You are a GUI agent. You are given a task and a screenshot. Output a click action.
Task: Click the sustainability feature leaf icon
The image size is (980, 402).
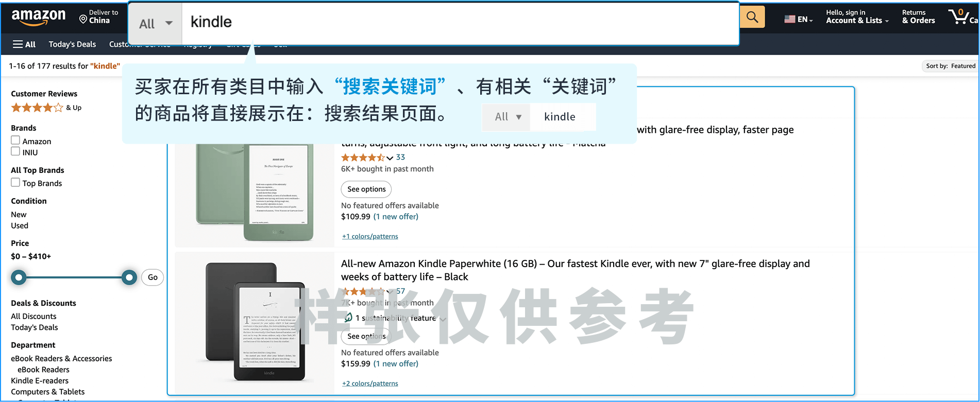coord(348,318)
